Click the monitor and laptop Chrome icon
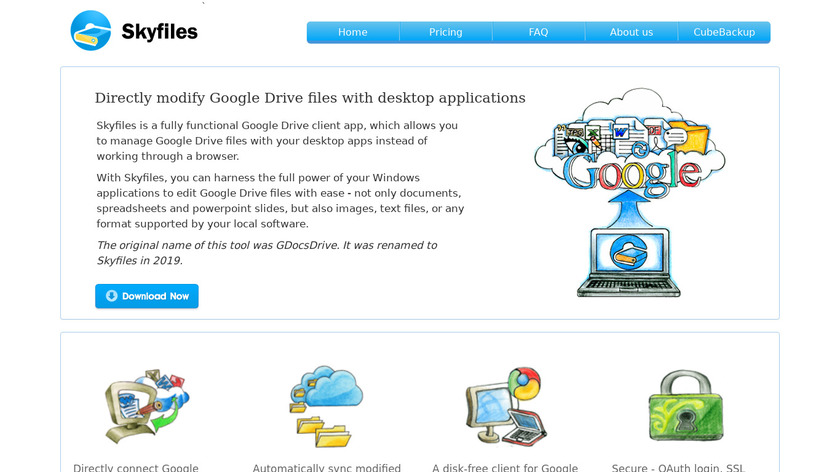The image size is (840, 472). tap(506, 406)
